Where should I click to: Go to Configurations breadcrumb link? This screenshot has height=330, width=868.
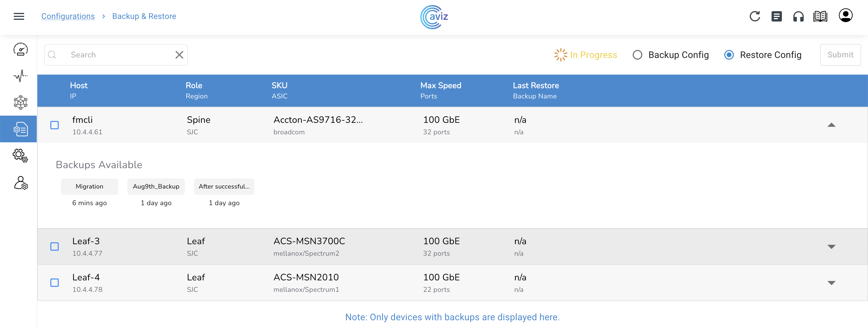[68, 16]
